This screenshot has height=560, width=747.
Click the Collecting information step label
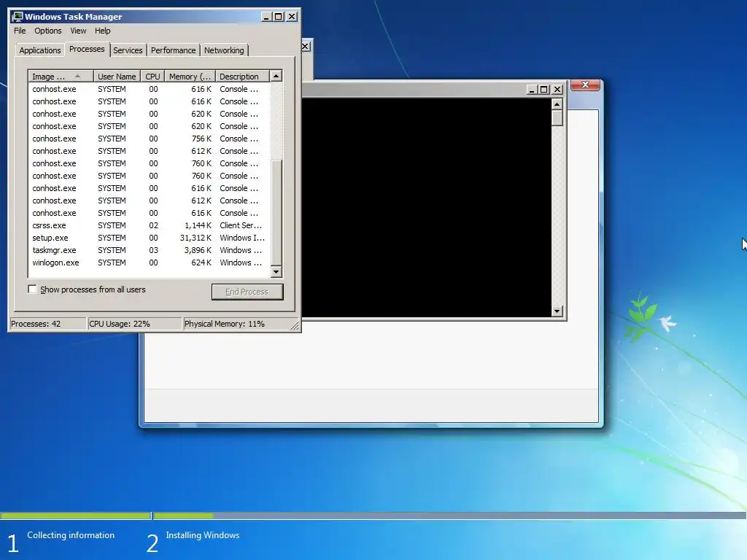(71, 535)
